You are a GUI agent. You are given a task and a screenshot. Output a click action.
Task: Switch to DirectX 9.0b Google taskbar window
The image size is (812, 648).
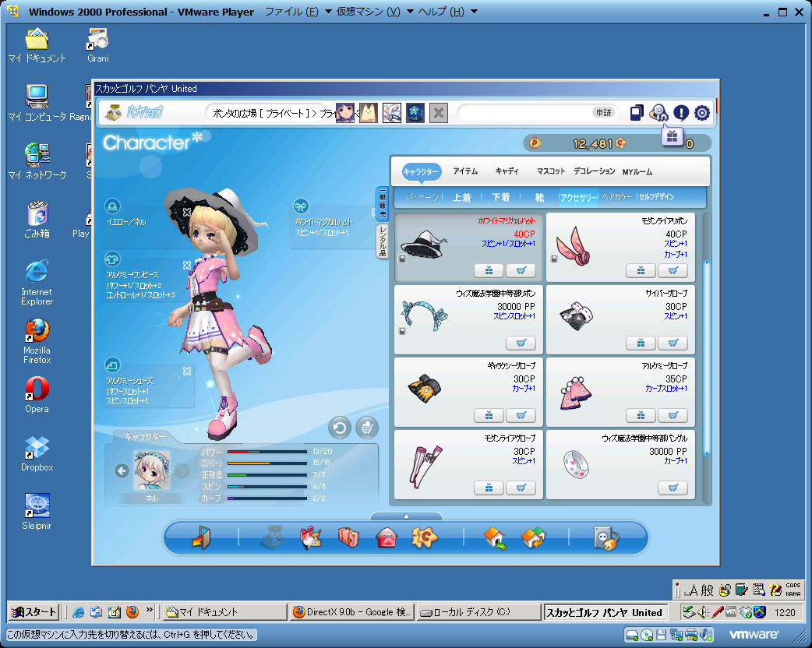[351, 611]
